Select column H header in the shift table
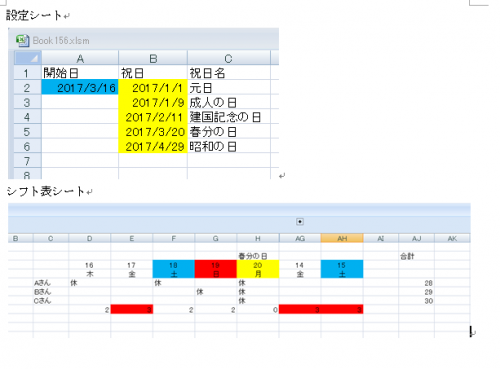500x369 pixels. point(258,238)
